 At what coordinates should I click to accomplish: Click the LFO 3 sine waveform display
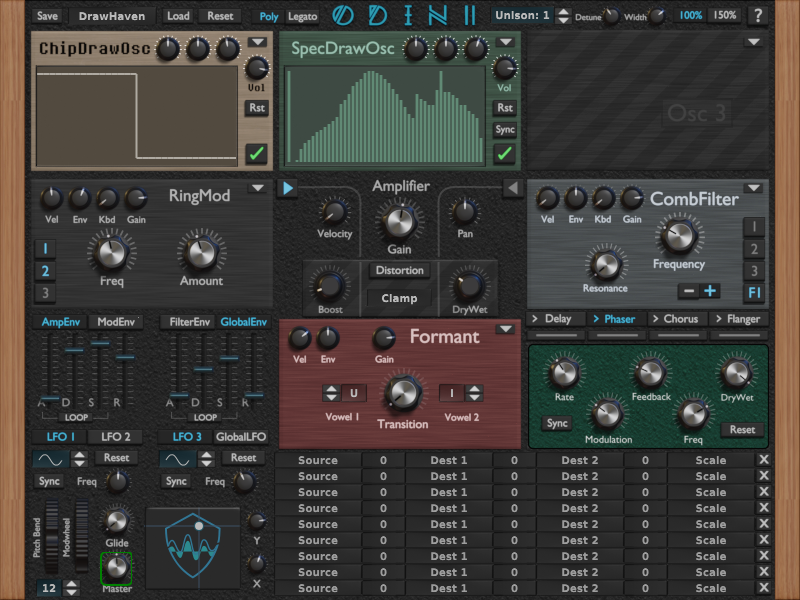(x=178, y=459)
